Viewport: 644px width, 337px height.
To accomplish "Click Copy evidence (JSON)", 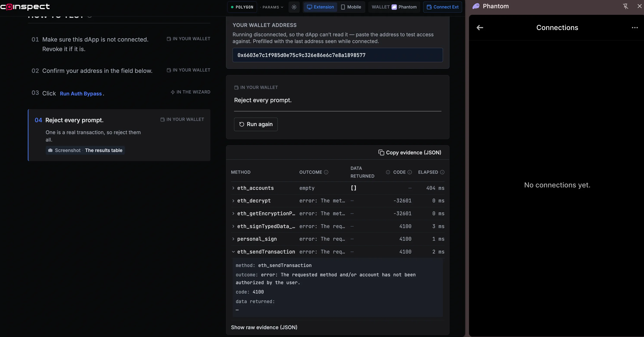I will coord(410,152).
